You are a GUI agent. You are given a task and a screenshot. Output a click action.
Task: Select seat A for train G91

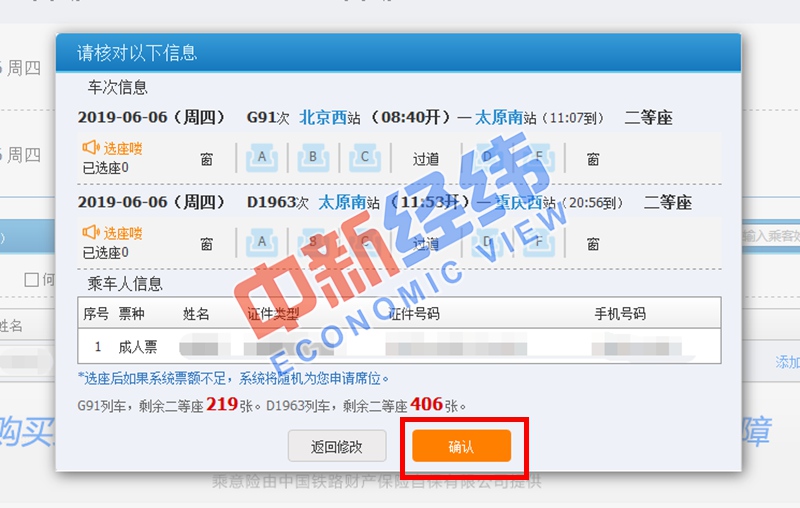coord(262,158)
